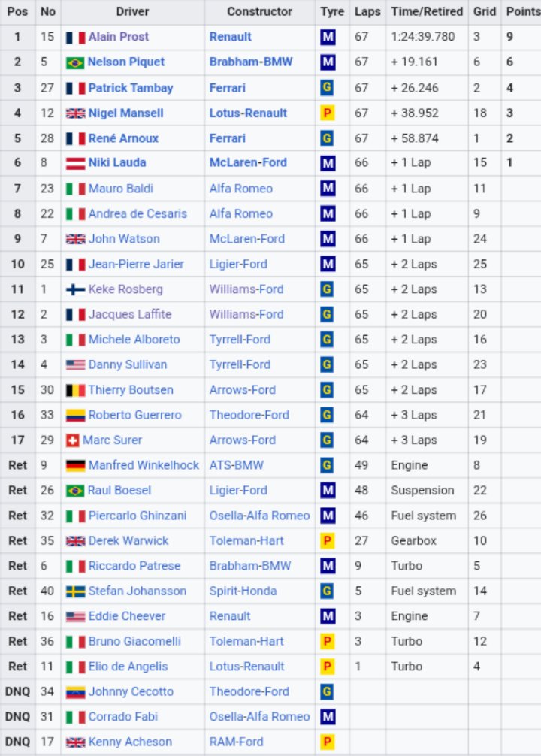This screenshot has height=756, width=541.
Task: Follow the René Arnoux link
Action: tap(123, 138)
